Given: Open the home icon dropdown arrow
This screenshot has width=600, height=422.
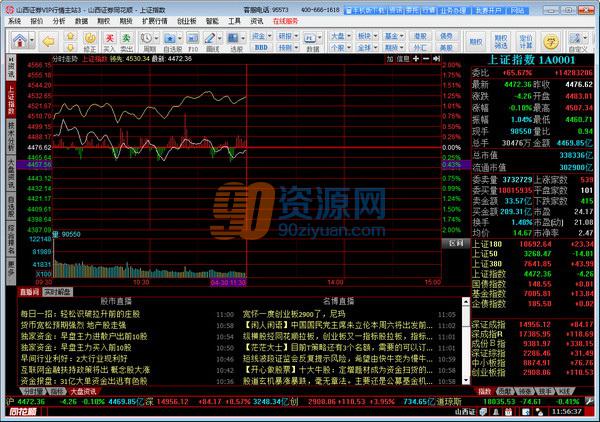Looking at the screenshot, I should (32, 41).
